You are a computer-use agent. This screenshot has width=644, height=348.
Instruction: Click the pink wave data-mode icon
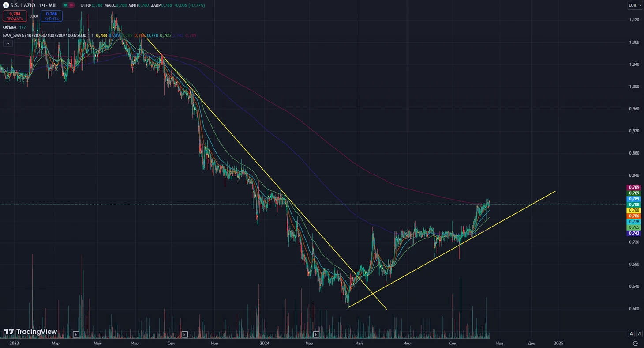point(72,5)
